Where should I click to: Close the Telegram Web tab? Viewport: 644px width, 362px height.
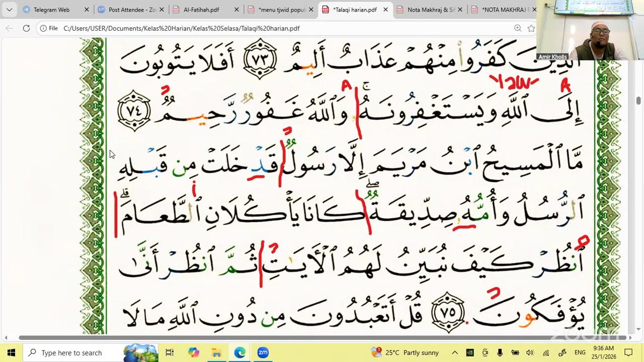87,10
